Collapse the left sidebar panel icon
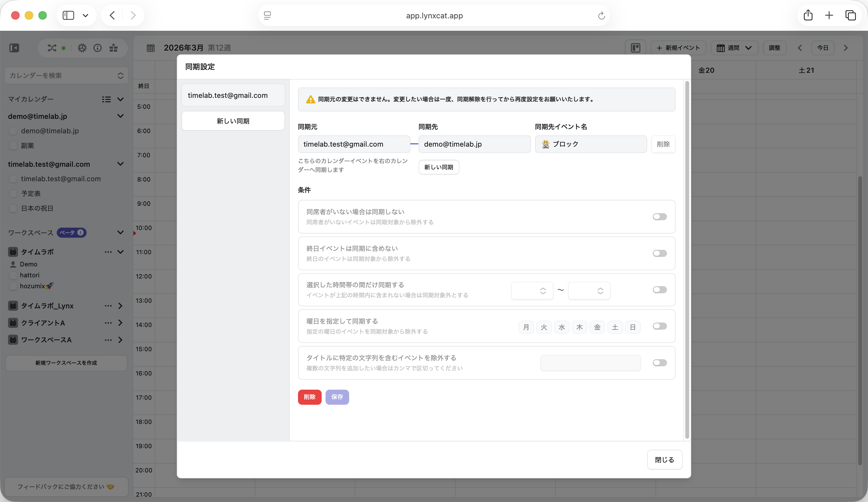The image size is (868, 502). pyautogui.click(x=14, y=48)
